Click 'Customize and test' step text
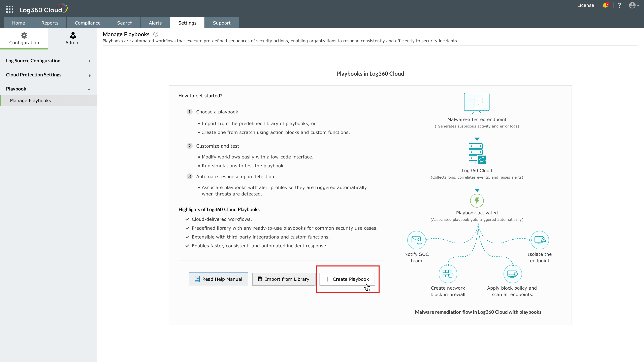The image size is (644, 362). (x=218, y=146)
